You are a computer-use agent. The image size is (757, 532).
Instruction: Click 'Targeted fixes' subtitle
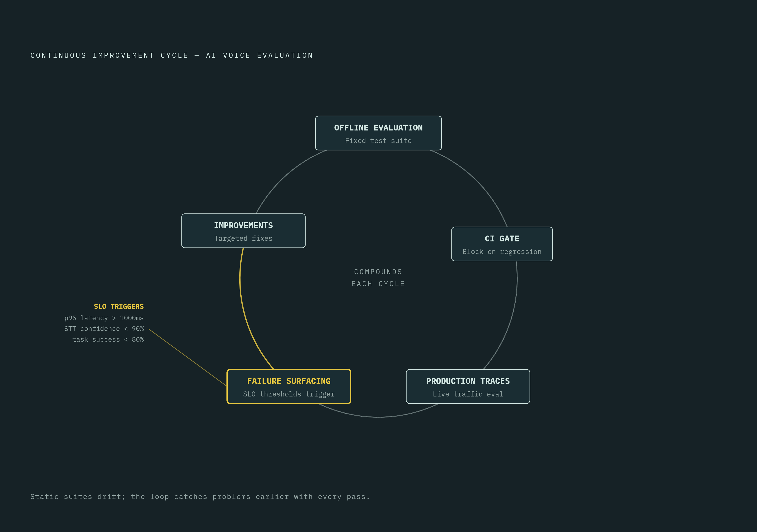[243, 238]
